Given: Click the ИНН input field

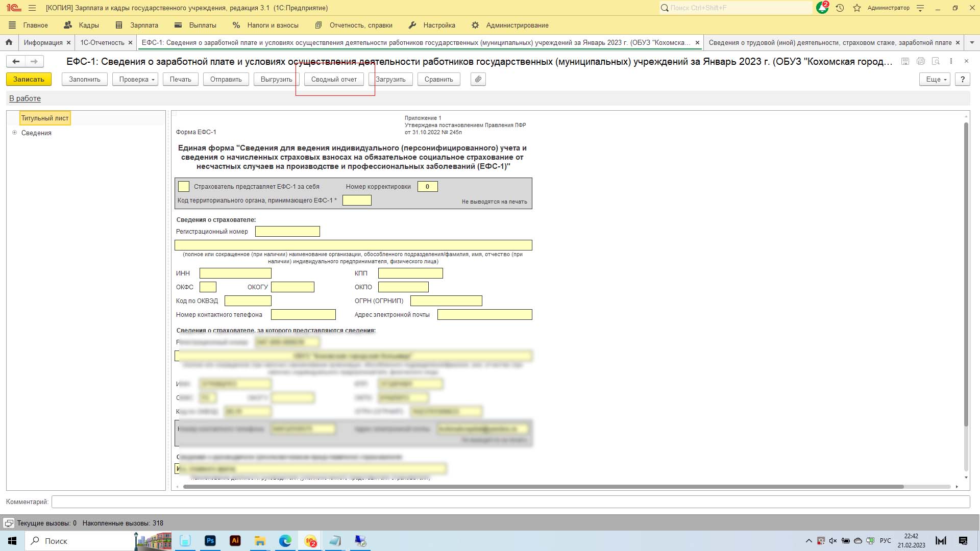Looking at the screenshot, I should 235,273.
